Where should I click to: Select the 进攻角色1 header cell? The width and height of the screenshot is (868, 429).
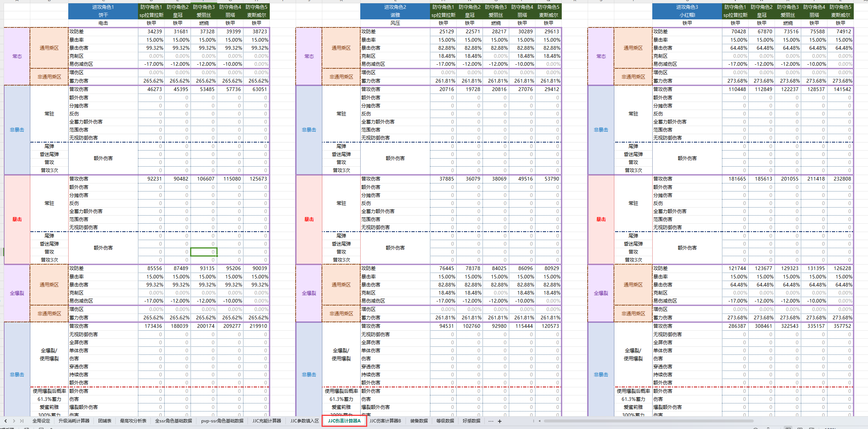point(103,7)
